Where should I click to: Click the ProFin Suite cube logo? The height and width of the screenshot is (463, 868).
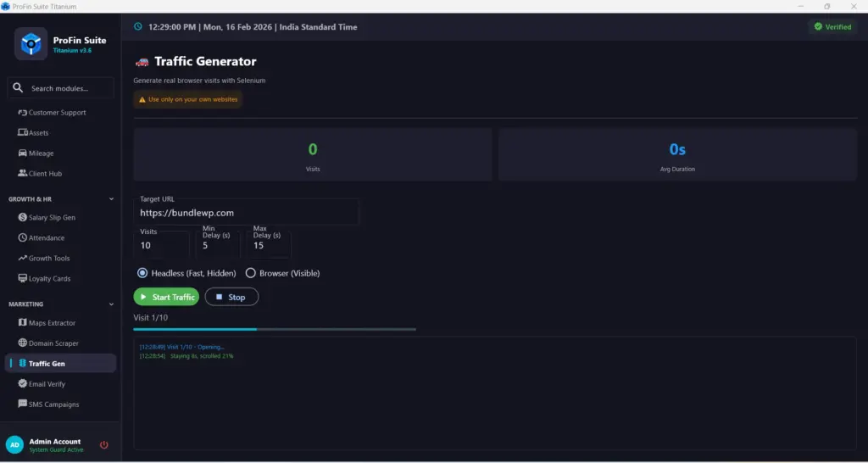pyautogui.click(x=31, y=44)
